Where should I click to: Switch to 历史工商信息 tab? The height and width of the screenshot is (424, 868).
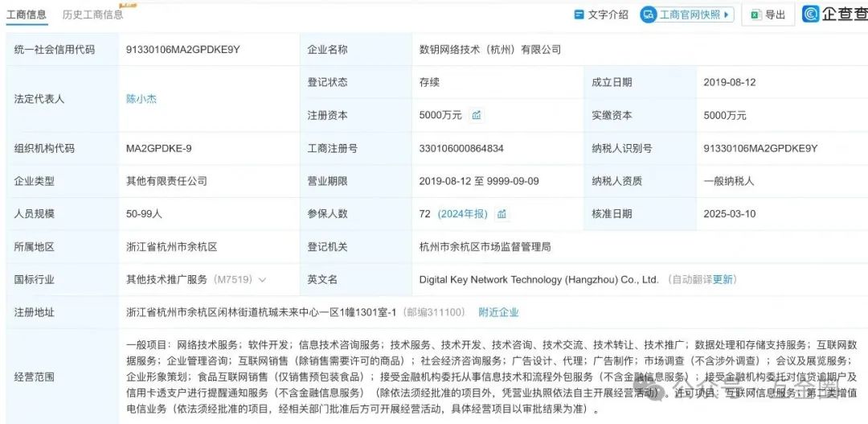pyautogui.click(x=93, y=15)
